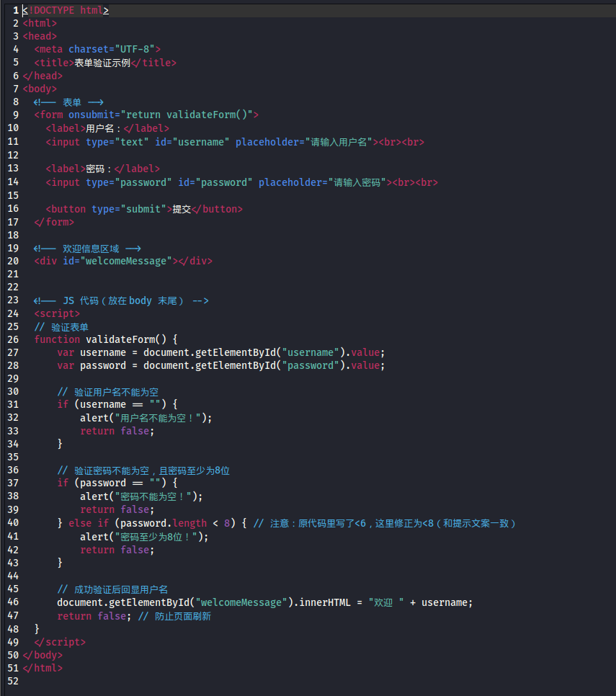Click var password assignment line

(x=221, y=366)
